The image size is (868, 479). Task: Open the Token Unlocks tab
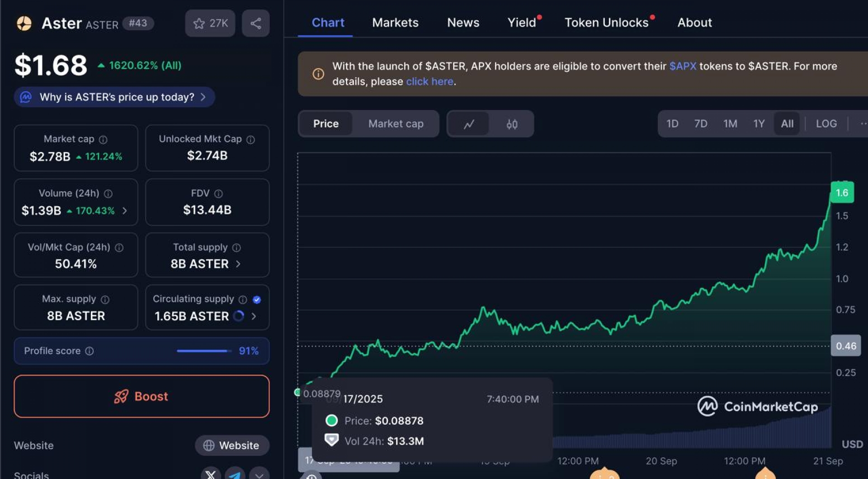[606, 23]
